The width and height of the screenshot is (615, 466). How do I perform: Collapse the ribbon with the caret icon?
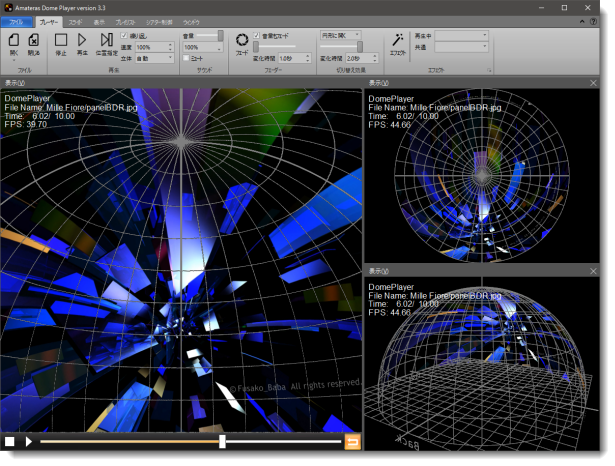582,22
